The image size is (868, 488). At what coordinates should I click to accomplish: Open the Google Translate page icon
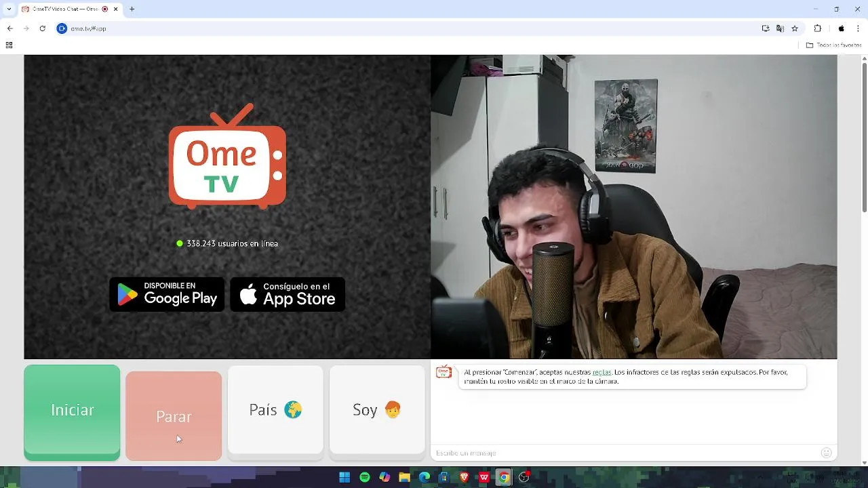click(x=781, y=28)
